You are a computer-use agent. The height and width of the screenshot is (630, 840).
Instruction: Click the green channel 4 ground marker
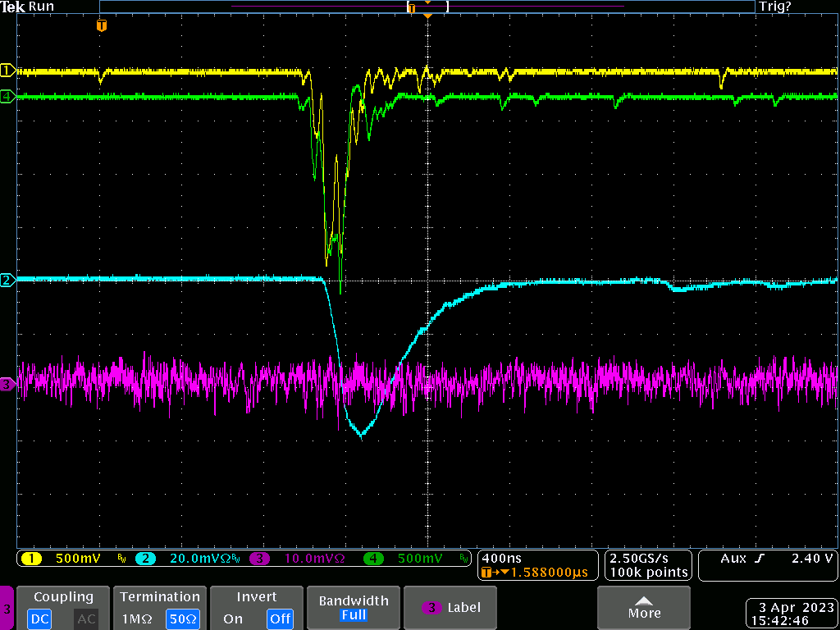pyautogui.click(x=7, y=96)
